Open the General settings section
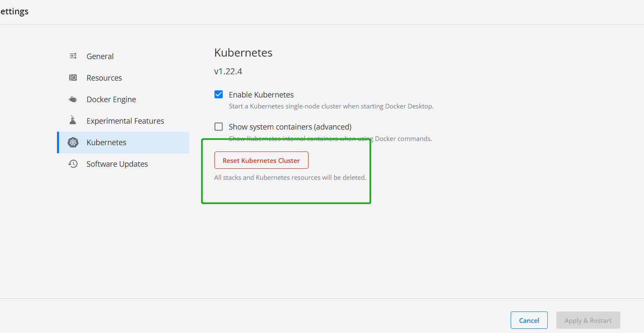644x333 pixels. (x=100, y=56)
